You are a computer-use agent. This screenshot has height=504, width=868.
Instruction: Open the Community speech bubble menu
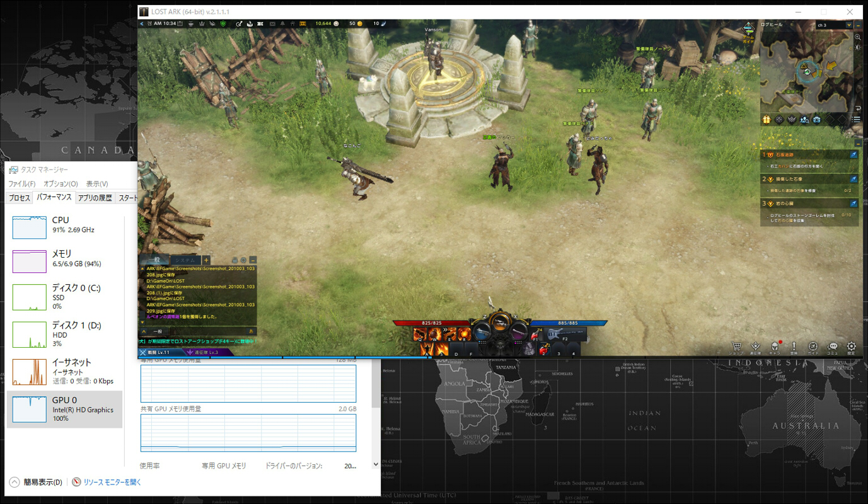832,347
